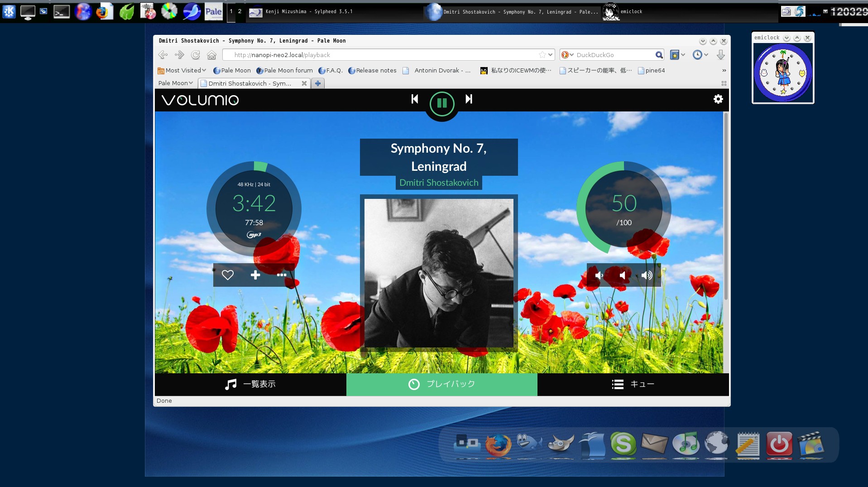
Task: Open the Pale Moon application menu
Action: point(175,83)
